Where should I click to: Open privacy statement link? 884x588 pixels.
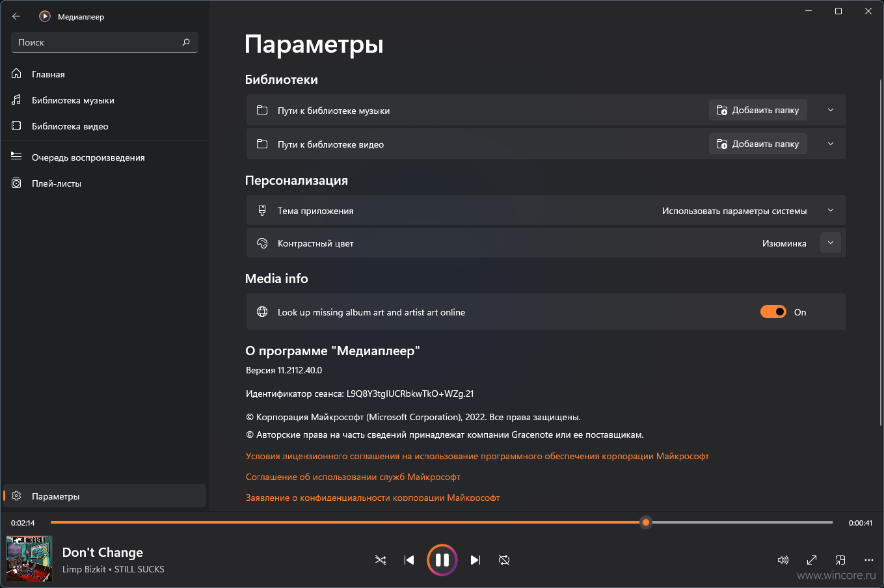point(373,498)
